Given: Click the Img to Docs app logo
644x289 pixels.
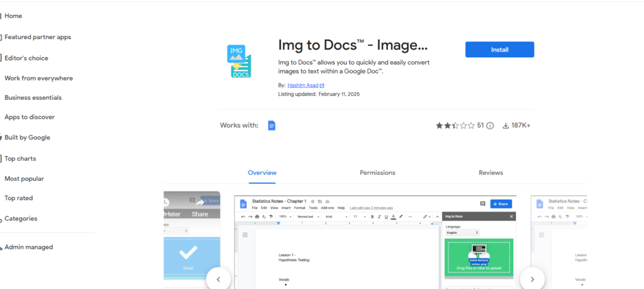Looking at the screenshot, I should pos(239,61).
